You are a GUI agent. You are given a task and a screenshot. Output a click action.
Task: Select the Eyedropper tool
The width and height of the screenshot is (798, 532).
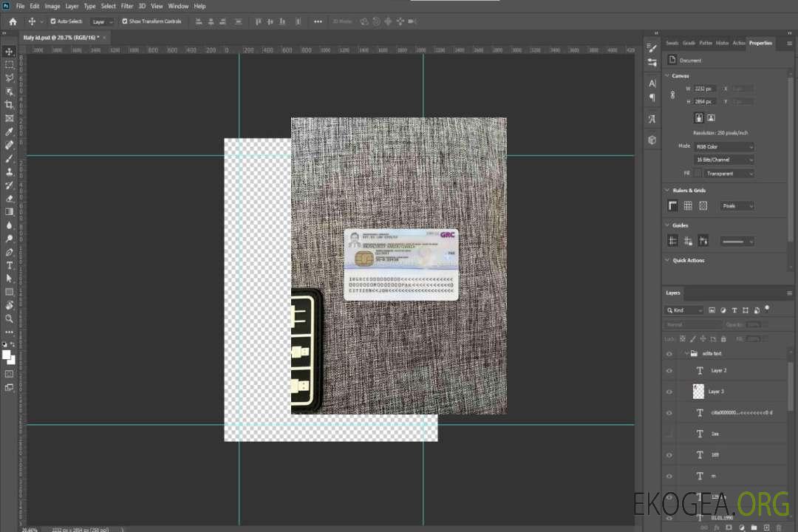[10, 132]
